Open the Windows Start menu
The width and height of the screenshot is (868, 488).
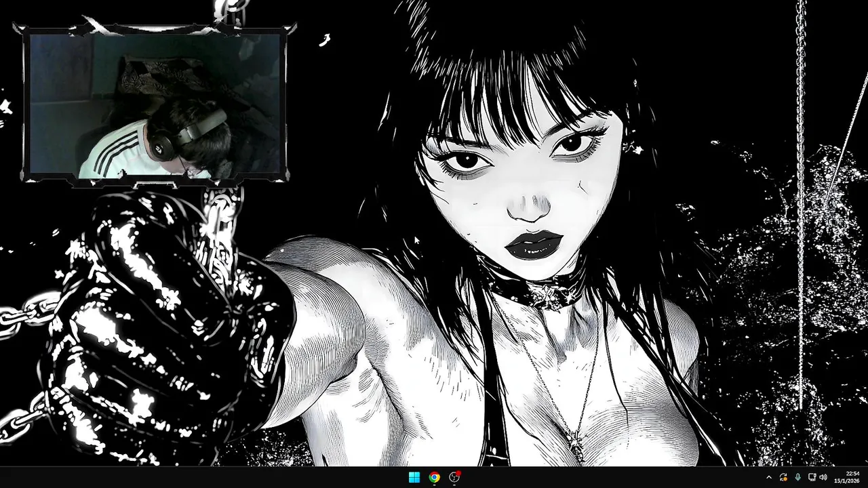414,477
